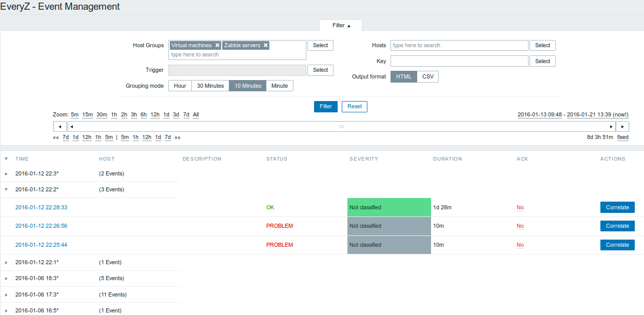Focus the Hosts search field
Image resolution: width=644 pixels, height=315 pixels.
pos(459,45)
